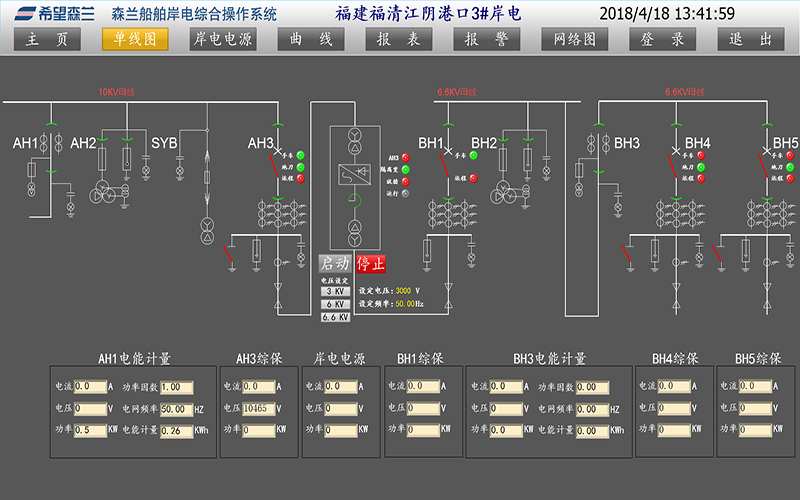Click the BH1 运程 red indicator light
The height and width of the screenshot is (500, 800).
point(473,180)
